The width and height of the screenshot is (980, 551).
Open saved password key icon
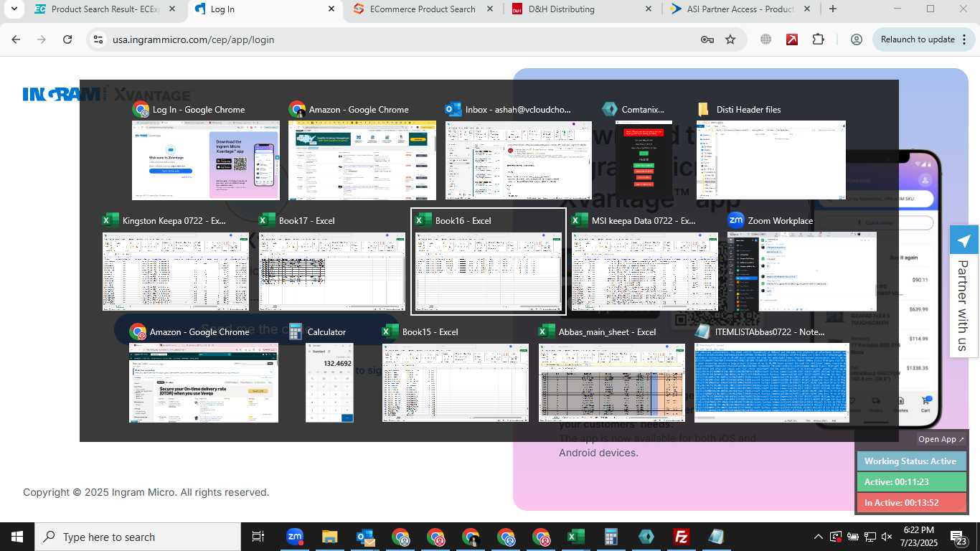click(x=707, y=39)
